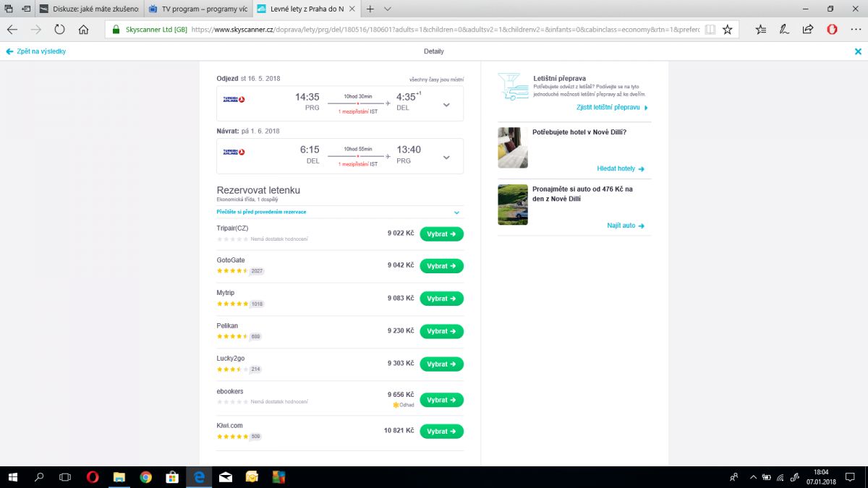Click the browser refresh icon

(59, 30)
